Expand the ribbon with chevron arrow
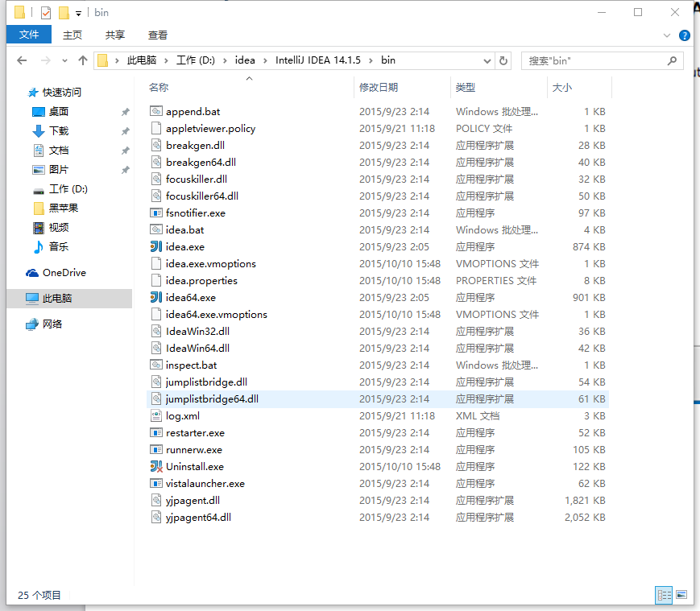This screenshot has height=611, width=700. click(667, 35)
